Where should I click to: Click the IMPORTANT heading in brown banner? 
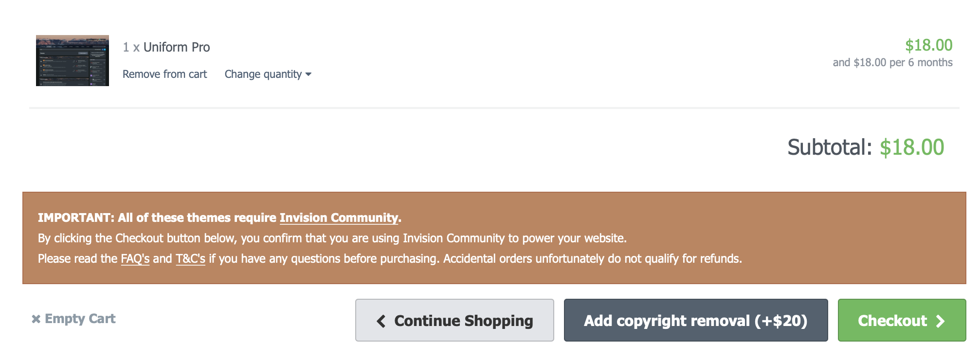pos(76,217)
